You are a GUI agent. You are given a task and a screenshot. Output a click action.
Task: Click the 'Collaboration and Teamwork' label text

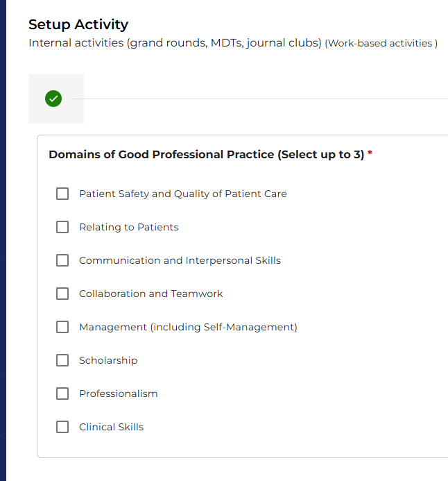pos(150,294)
